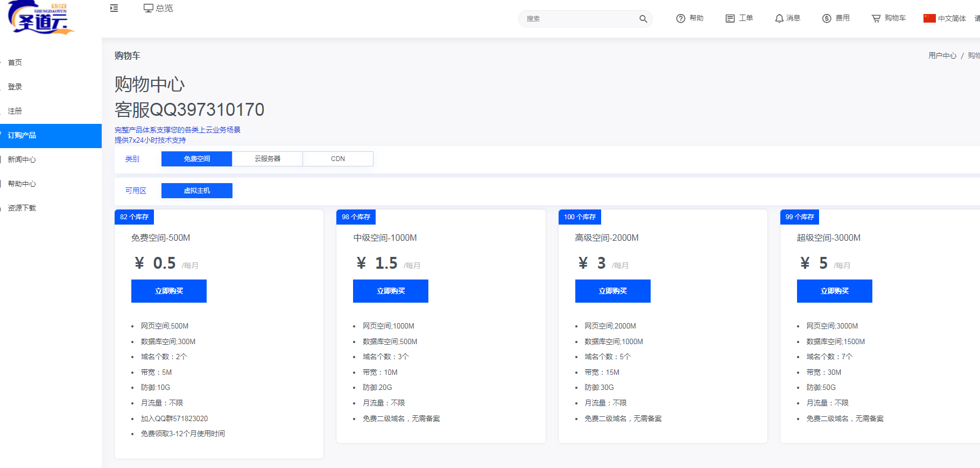Open the 费用 billing icon
Viewport: 980px width, 468px height.
point(827,18)
